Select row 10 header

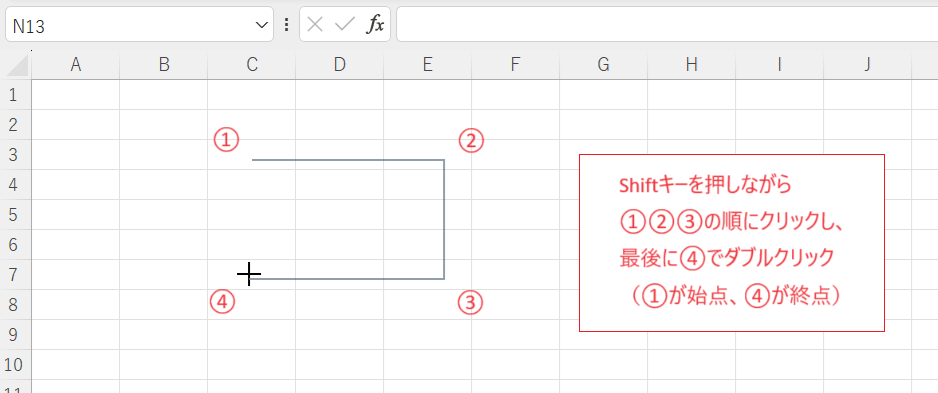16,365
